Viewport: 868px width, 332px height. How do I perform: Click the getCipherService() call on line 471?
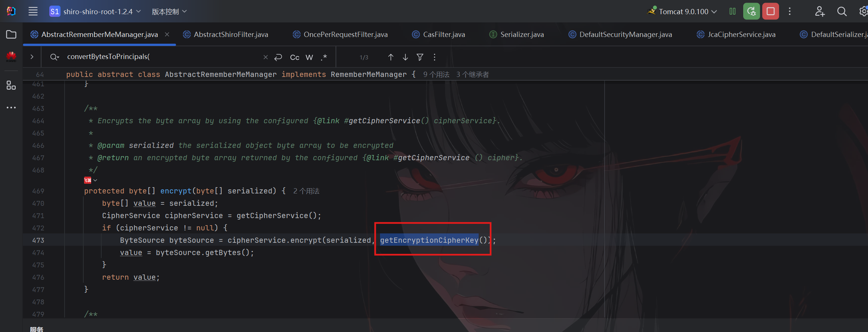tap(277, 215)
